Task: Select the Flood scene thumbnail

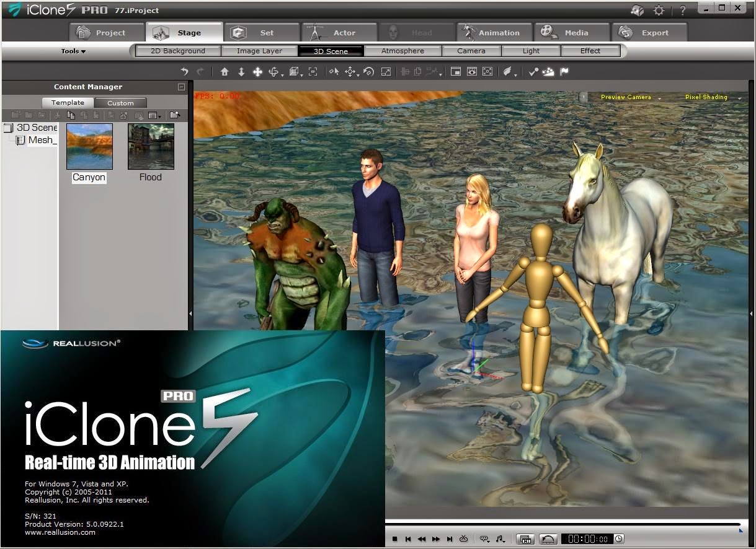Action: (x=151, y=146)
